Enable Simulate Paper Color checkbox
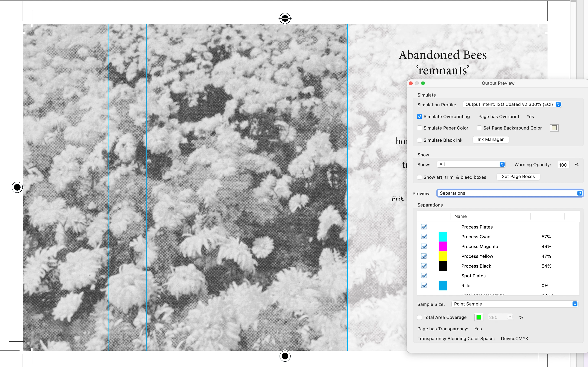 coord(420,128)
